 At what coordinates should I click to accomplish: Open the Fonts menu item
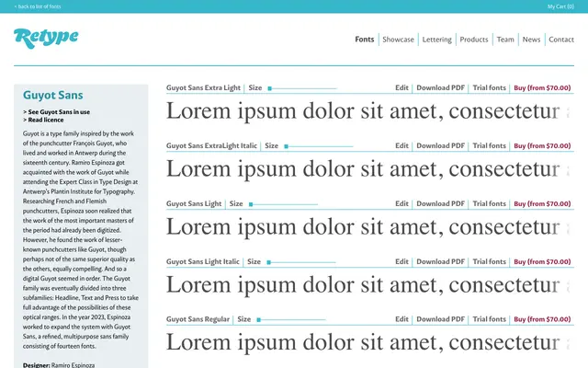click(x=365, y=40)
